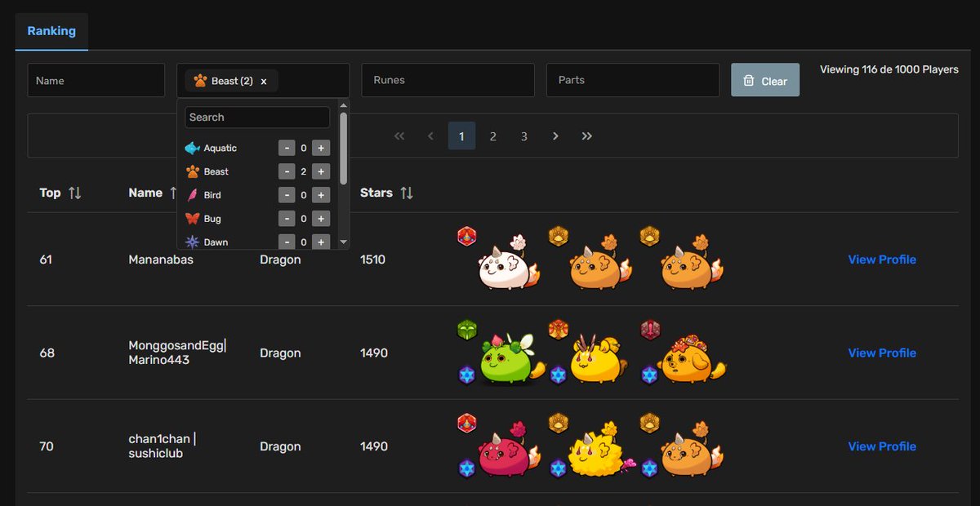Image resolution: width=980 pixels, height=506 pixels.
Task: Click the scroll down arrow in class list
Action: [343, 242]
